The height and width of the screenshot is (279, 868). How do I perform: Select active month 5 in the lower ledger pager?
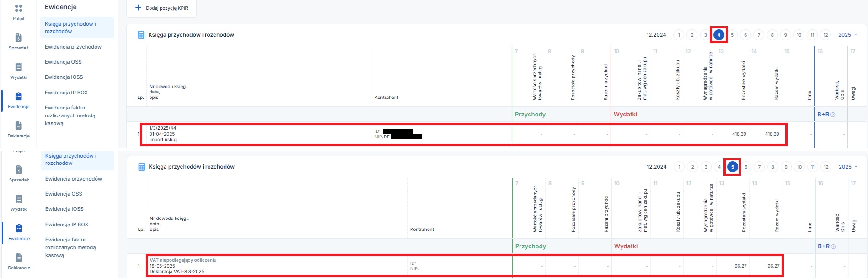click(733, 167)
